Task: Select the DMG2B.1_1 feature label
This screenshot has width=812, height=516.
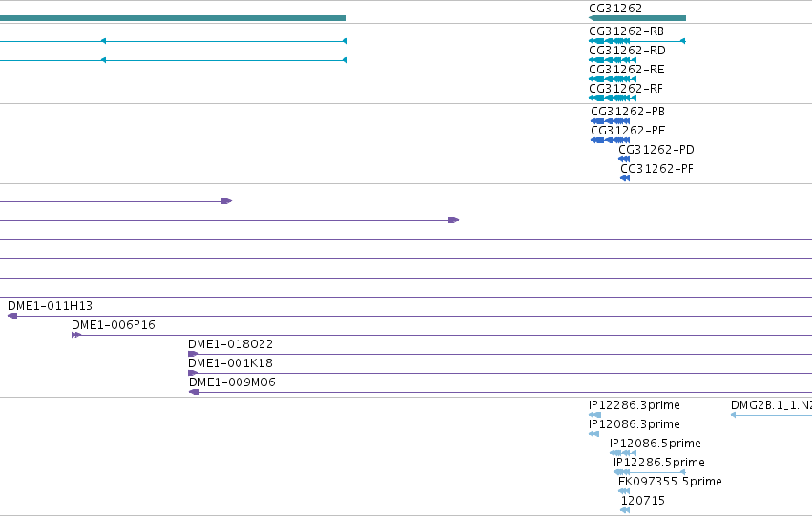Action: point(771,405)
